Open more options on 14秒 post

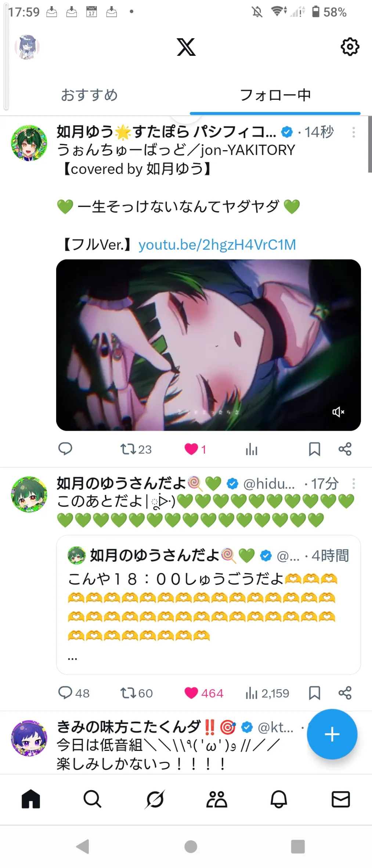(354, 132)
